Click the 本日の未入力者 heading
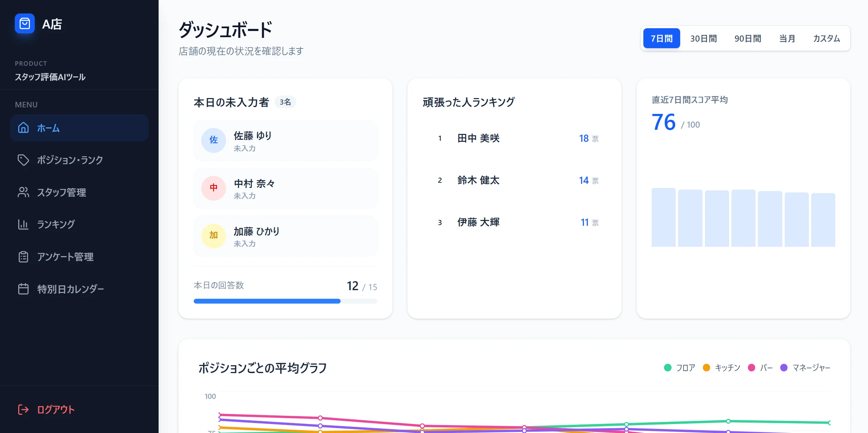Screen dimensions: 868x433 pyautogui.click(x=231, y=102)
